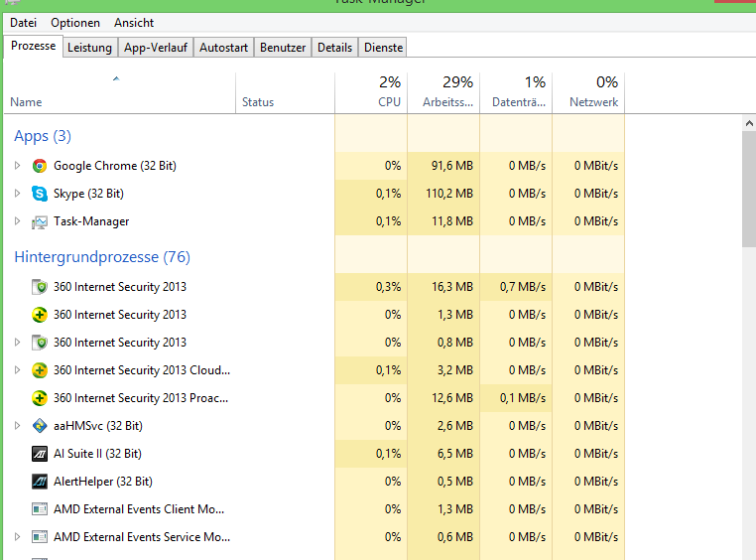Click the icon of 360 Internet Security using 0,8 MB
756x560 pixels.
[40, 343]
